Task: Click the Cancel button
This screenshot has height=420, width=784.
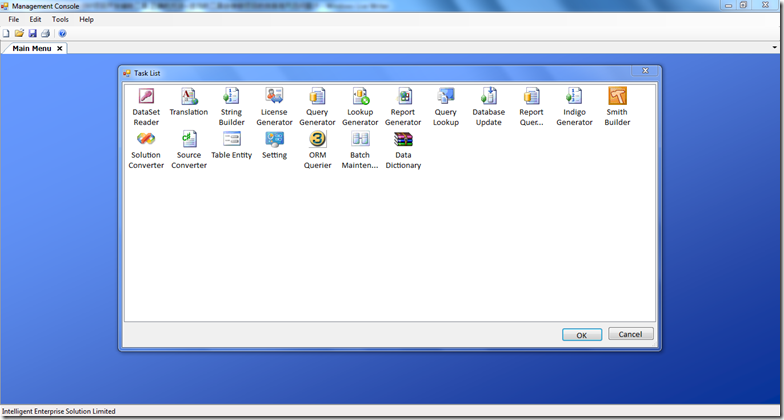Action: coord(630,334)
